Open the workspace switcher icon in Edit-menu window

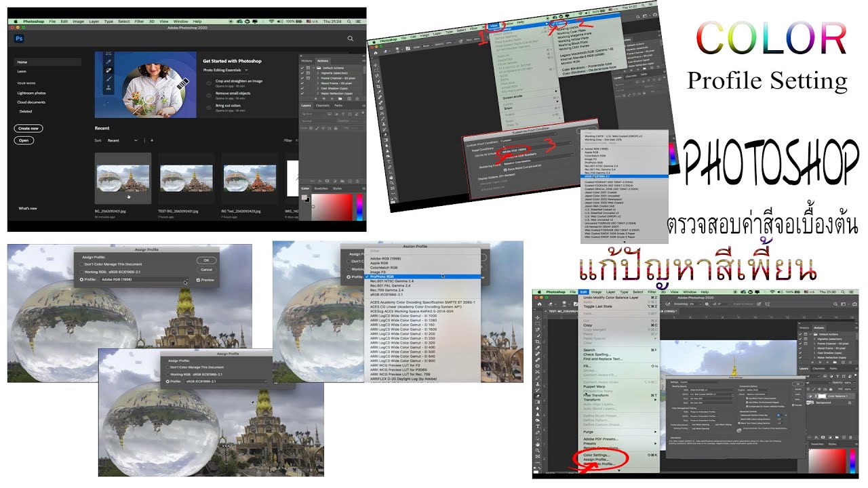click(844, 304)
